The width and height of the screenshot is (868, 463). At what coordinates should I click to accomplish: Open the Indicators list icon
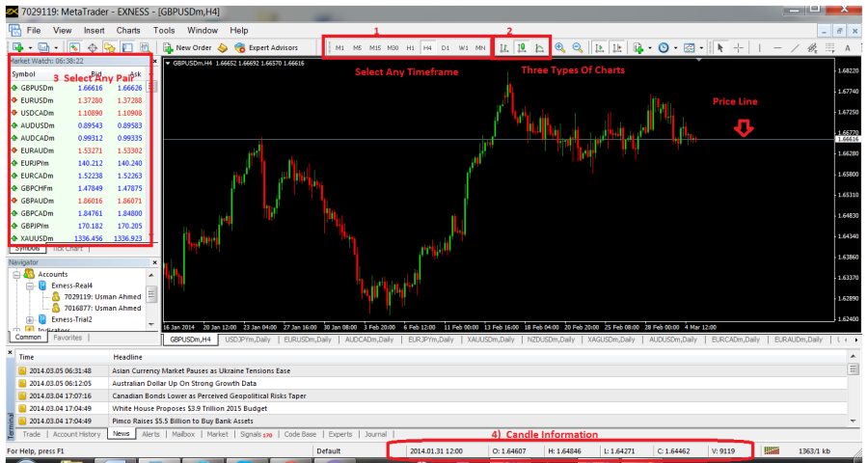pos(638,48)
